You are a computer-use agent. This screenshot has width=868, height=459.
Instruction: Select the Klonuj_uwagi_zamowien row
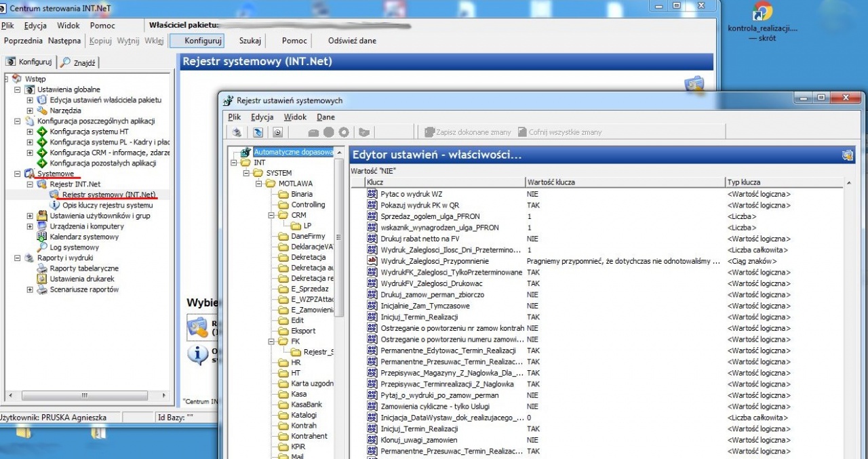coord(604,440)
